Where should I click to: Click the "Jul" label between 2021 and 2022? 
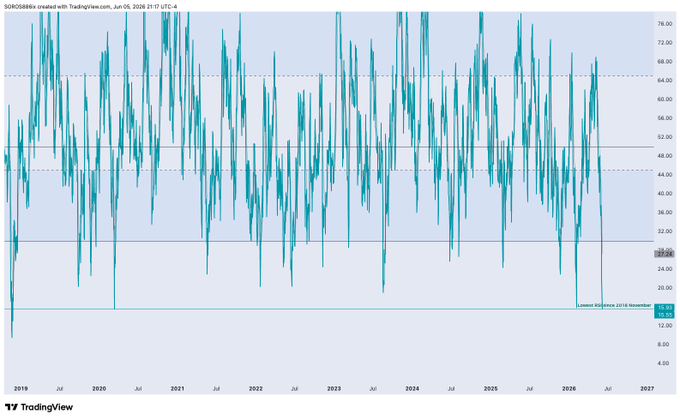click(216, 389)
